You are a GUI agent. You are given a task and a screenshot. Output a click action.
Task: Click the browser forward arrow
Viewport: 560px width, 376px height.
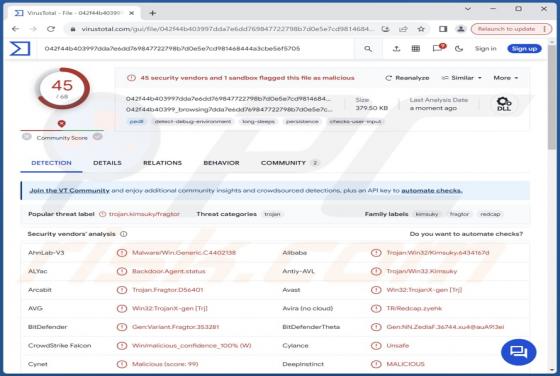click(33, 29)
